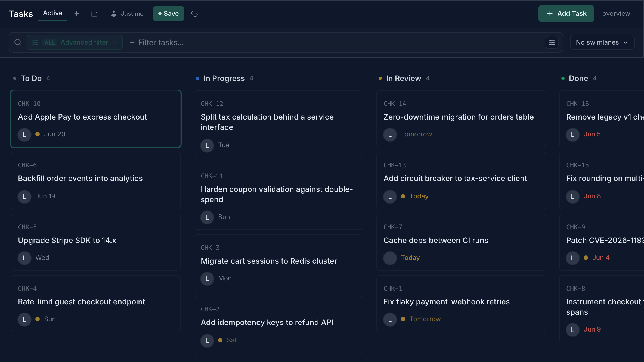Open the archive box icon
Screen dimensions: 644x362
click(x=94, y=14)
